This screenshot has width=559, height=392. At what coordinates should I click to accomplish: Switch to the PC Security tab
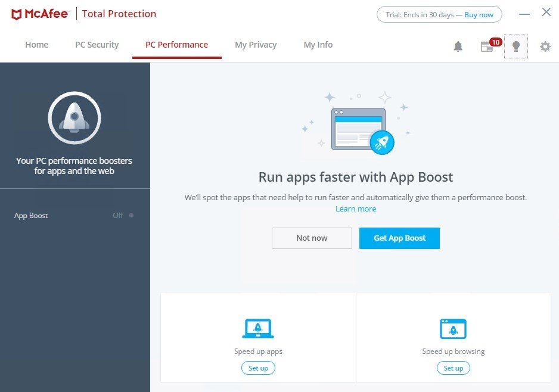(x=97, y=45)
